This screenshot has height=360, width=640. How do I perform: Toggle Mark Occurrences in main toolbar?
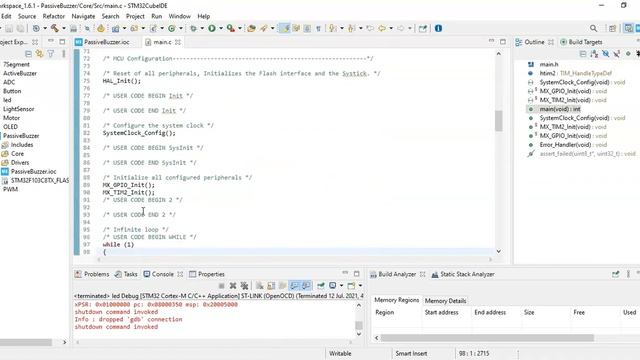[284, 28]
